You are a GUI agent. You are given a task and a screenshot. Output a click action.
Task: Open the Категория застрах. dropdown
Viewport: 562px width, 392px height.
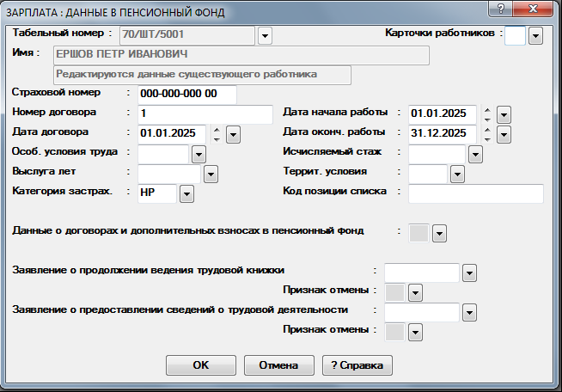coord(186,193)
